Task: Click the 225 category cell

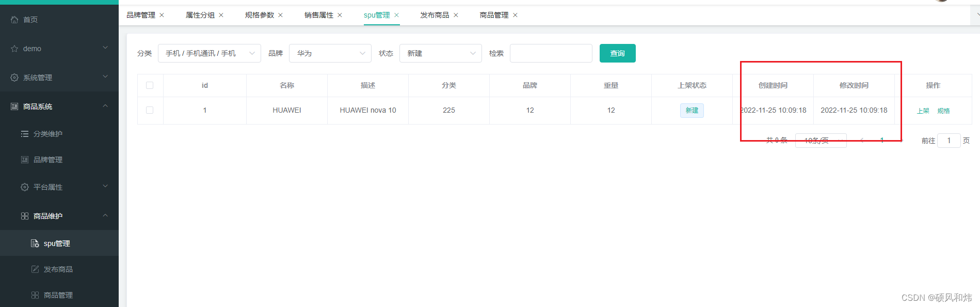Action: [x=449, y=110]
